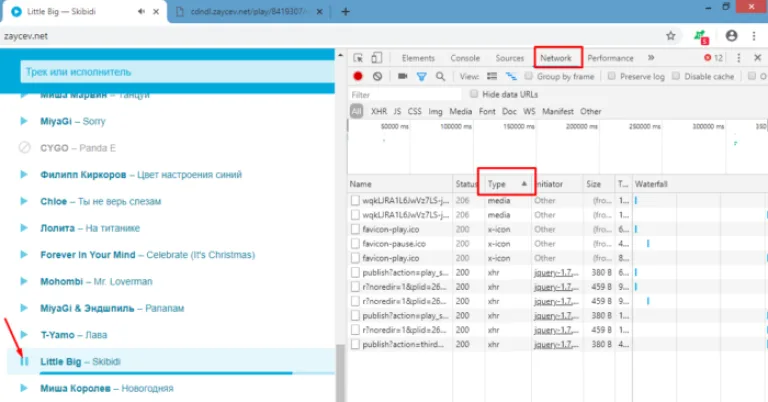The height and width of the screenshot is (402, 768).
Task: Click the capture screenshots camera icon
Action: click(403, 76)
